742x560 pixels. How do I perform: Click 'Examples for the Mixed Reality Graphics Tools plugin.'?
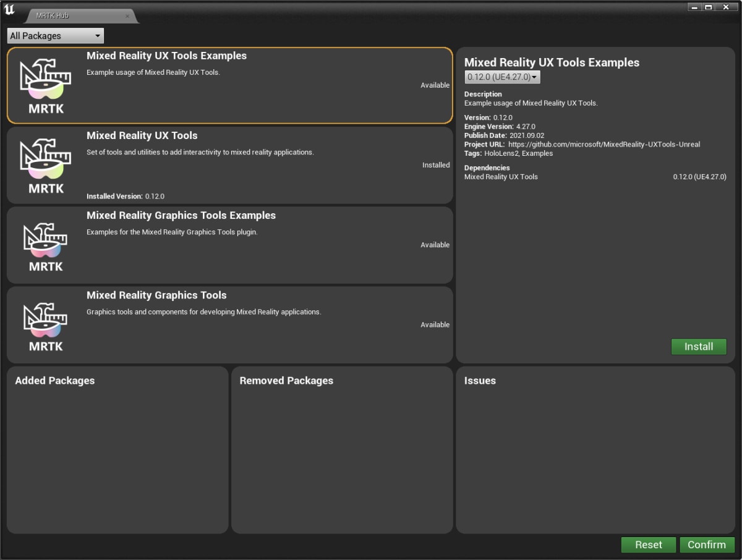[x=172, y=232]
